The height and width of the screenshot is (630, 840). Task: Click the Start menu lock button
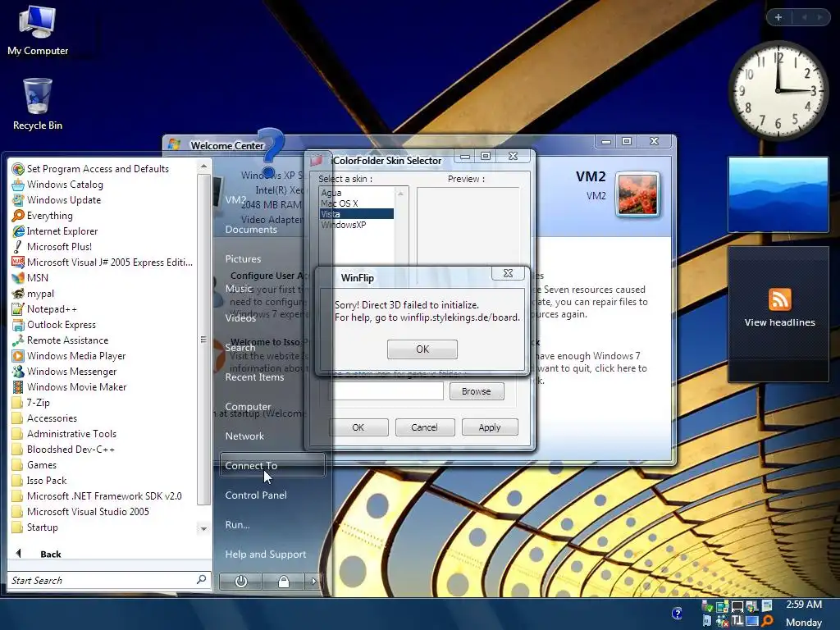tap(283, 582)
